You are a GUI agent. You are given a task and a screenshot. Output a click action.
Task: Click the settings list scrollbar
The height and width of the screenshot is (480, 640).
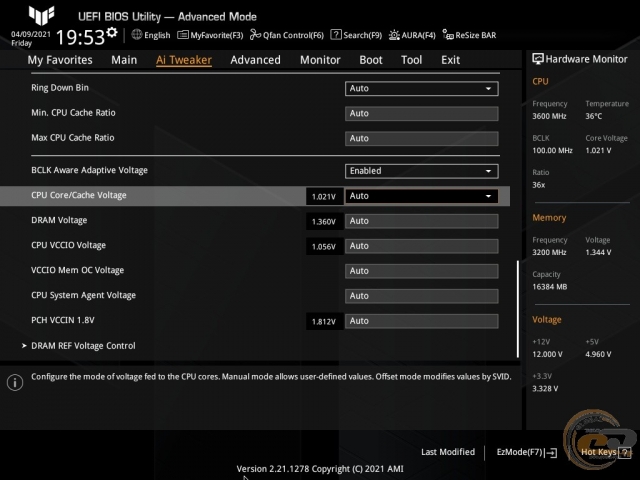click(x=518, y=309)
